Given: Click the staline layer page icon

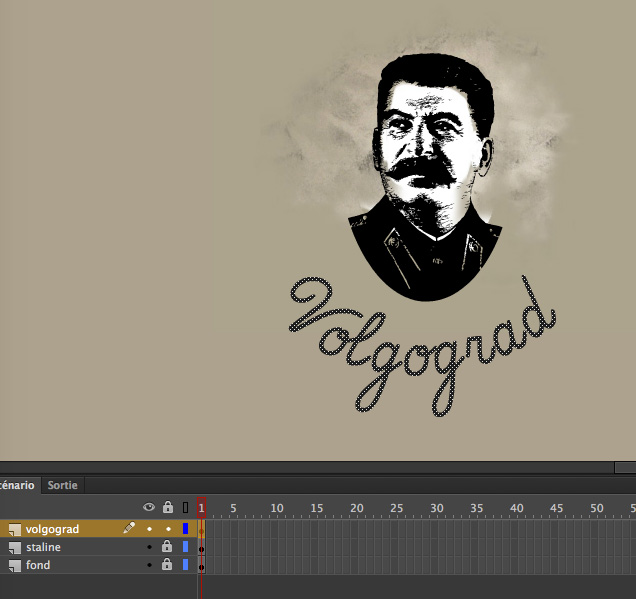Looking at the screenshot, I should (x=15, y=548).
